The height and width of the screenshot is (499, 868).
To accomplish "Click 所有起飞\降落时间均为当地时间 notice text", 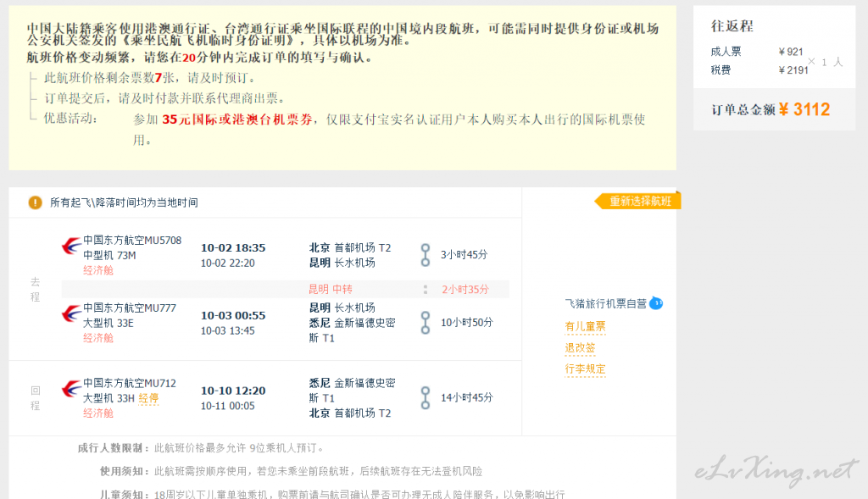I will 124,202.
